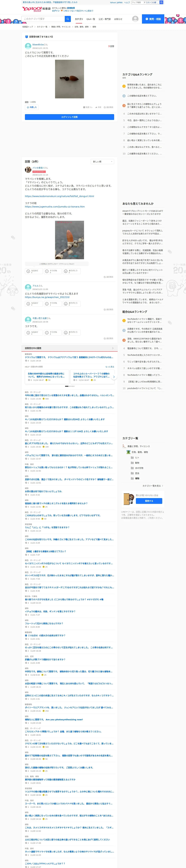Select the 公式・専門家 tab
The height and width of the screenshot is (868, 186).
click(105, 19)
